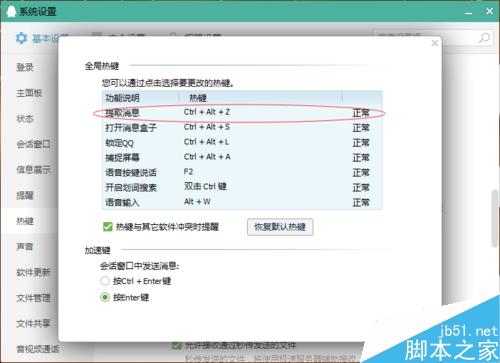
Task: Click the Ctrl + Alt + Z hotkey value
Action: 207,112
